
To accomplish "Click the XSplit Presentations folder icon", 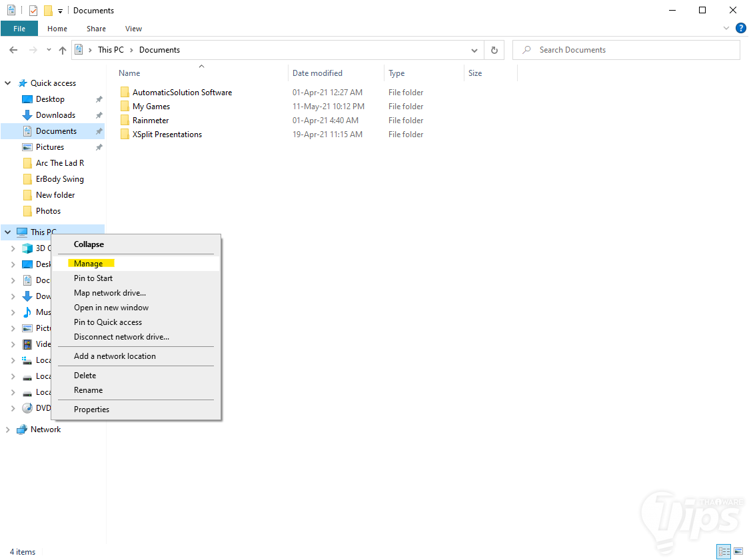I will pyautogui.click(x=125, y=134).
